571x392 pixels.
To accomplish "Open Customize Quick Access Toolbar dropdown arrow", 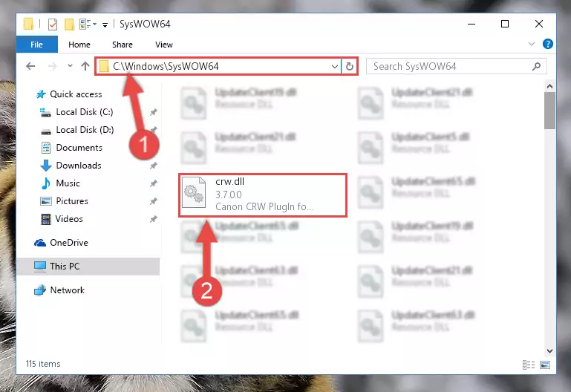I will point(105,24).
